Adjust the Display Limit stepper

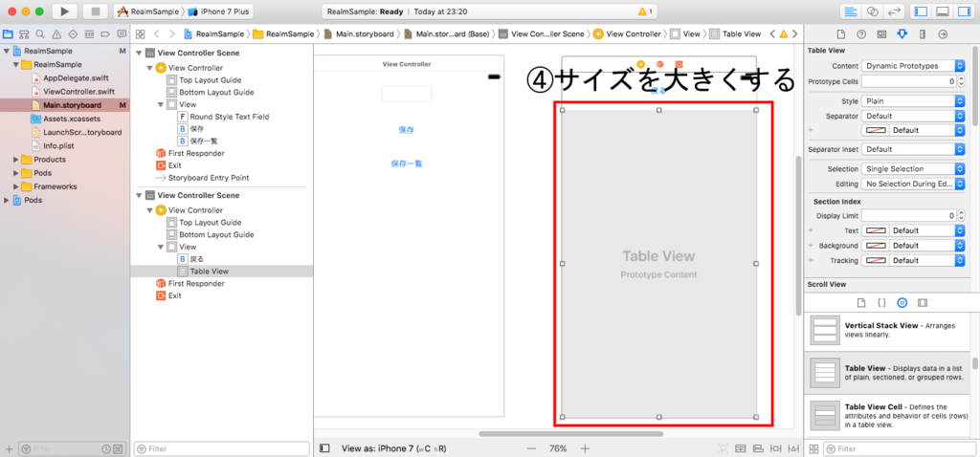(x=962, y=215)
